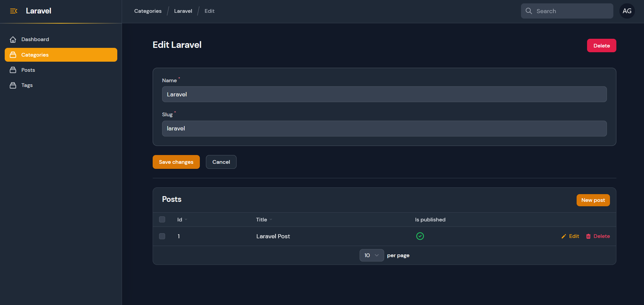The width and height of the screenshot is (644, 305).
Task: Focus the Slug input field
Action: [x=384, y=128]
